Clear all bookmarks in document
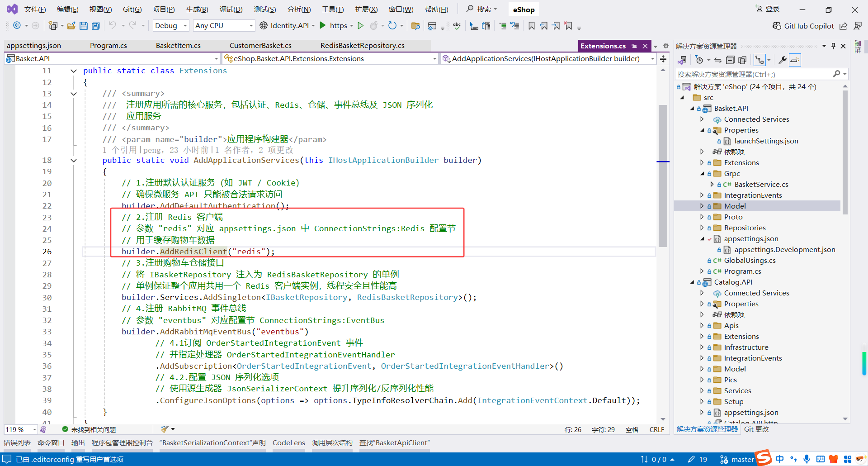The image size is (868, 466). [569, 26]
